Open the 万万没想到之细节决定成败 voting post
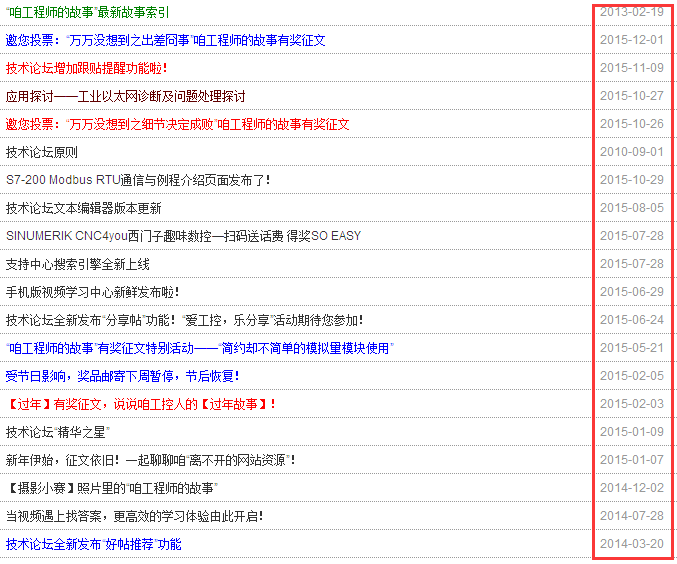Image resolution: width=677 pixels, height=564 pixels. (x=177, y=124)
